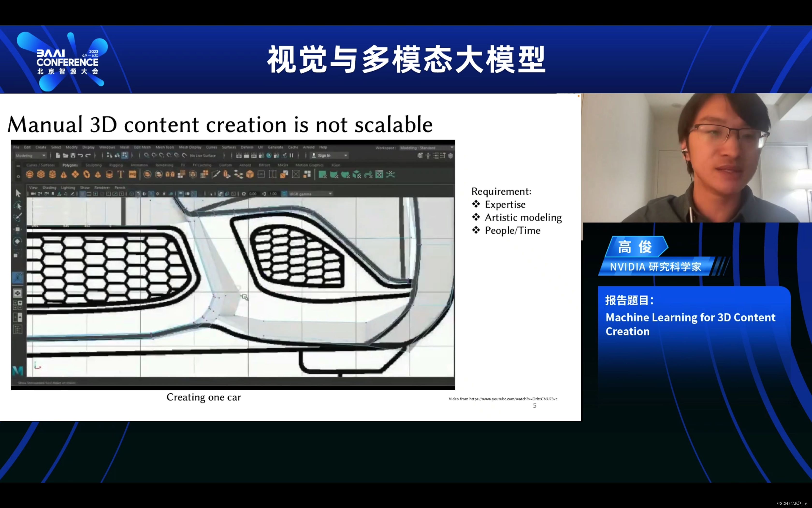Toggle the first snap magnet icon
This screenshot has height=508, width=812.
147,156
